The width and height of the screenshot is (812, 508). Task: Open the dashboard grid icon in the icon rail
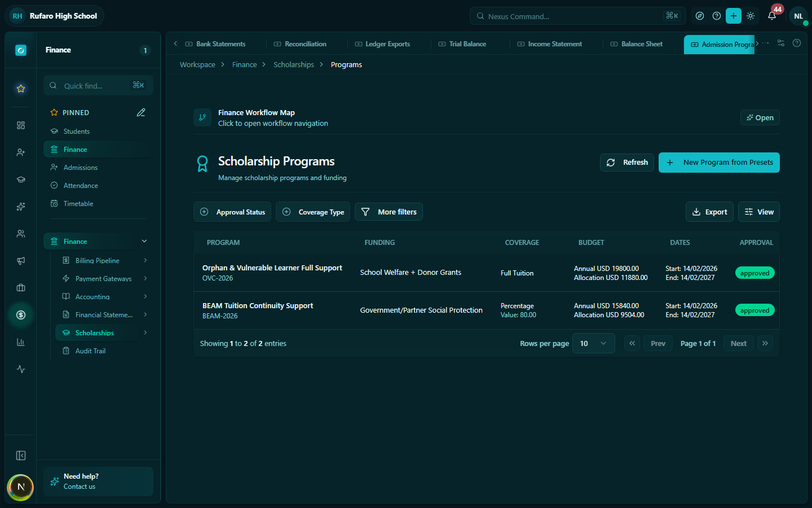tap(21, 125)
